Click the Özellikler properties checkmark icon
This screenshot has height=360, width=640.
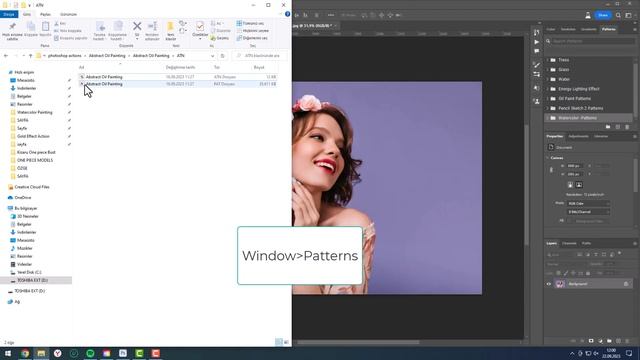(x=200, y=27)
